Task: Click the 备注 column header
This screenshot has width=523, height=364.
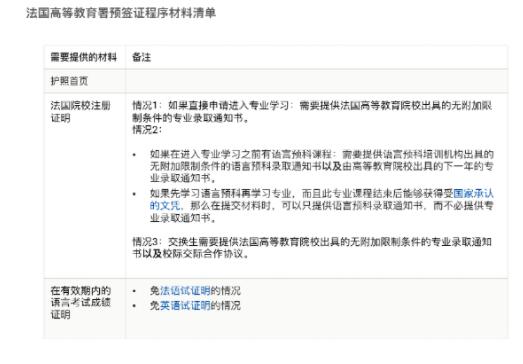Action: click(x=141, y=57)
